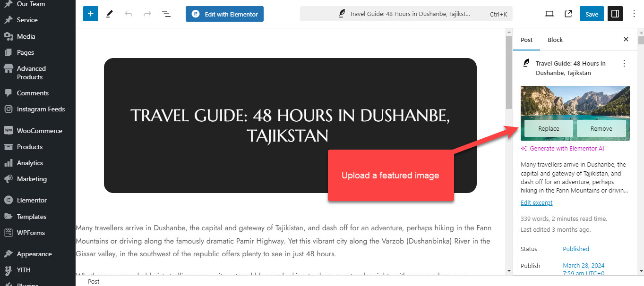Open the Document Overview list icon
Image resolution: width=644 pixels, height=286 pixels.
pos(166,14)
